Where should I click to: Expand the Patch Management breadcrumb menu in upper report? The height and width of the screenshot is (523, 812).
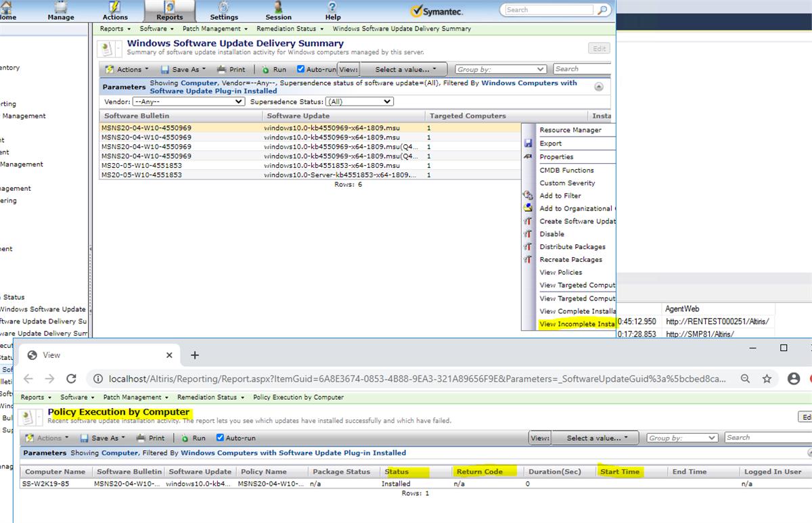tap(215, 29)
